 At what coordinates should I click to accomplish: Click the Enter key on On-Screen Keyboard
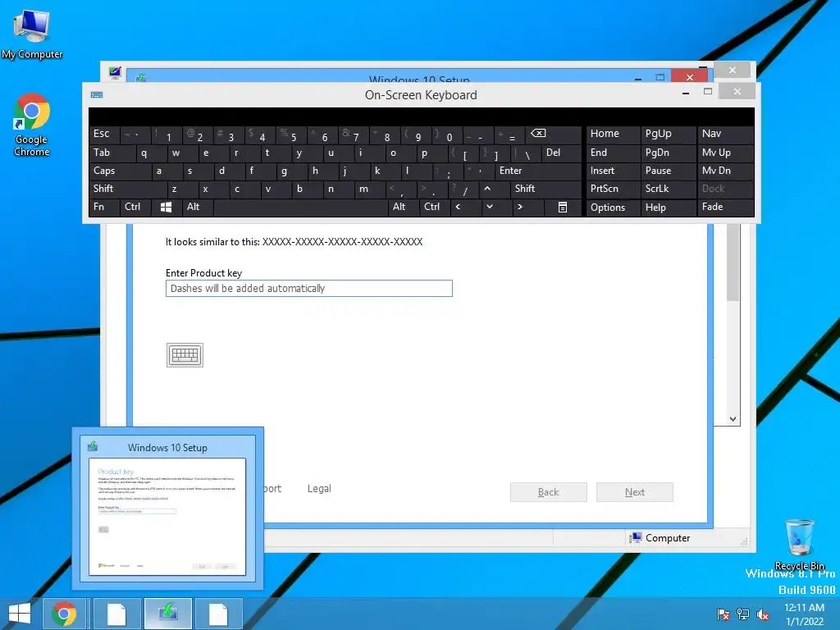click(538, 171)
